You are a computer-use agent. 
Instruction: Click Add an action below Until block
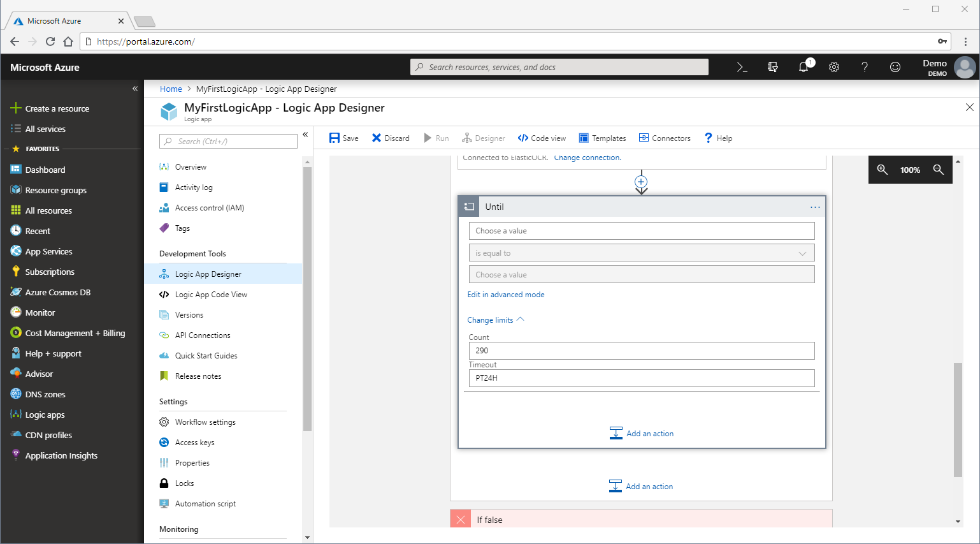pos(641,487)
